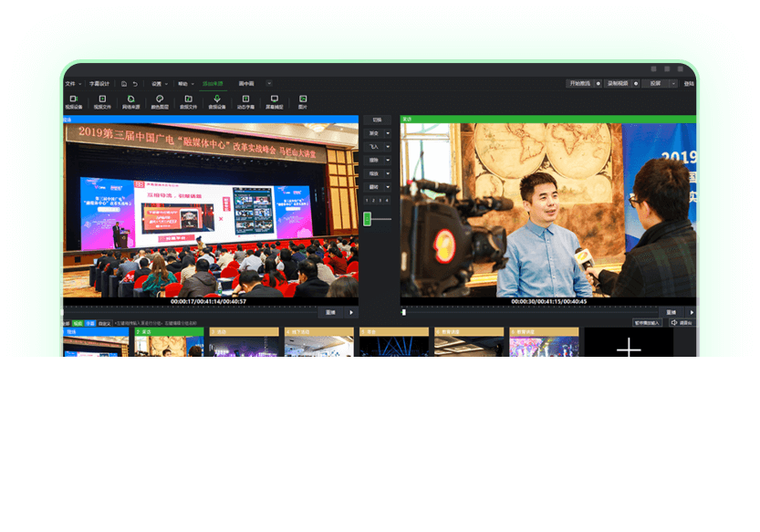Add a video file (视频文件) source
Image resolution: width=760 pixels, height=532 pixels.
102,102
